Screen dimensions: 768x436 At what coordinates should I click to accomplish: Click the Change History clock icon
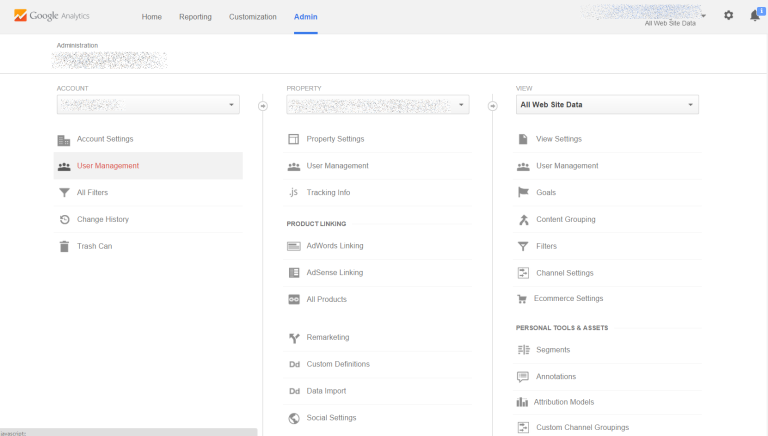point(65,219)
